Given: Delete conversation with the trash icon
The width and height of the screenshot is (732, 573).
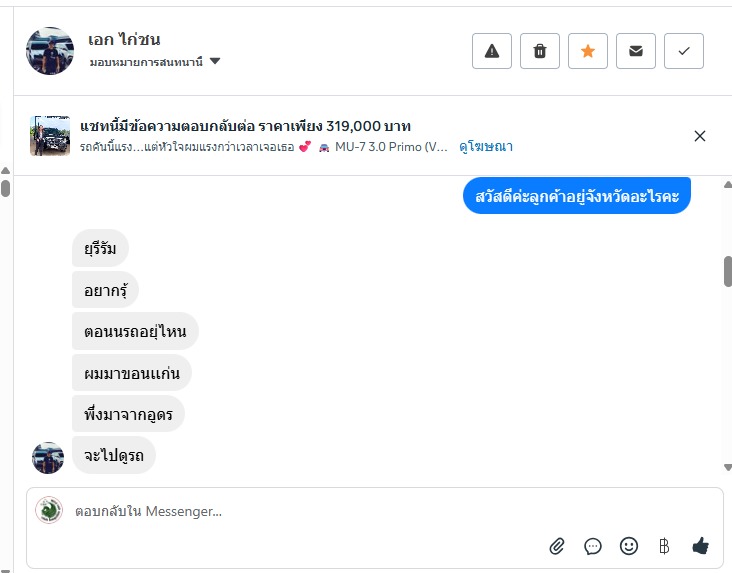Looking at the screenshot, I should 540,51.
